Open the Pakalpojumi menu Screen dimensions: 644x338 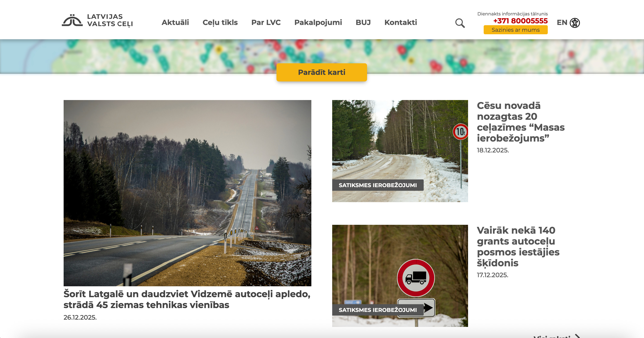click(x=318, y=22)
